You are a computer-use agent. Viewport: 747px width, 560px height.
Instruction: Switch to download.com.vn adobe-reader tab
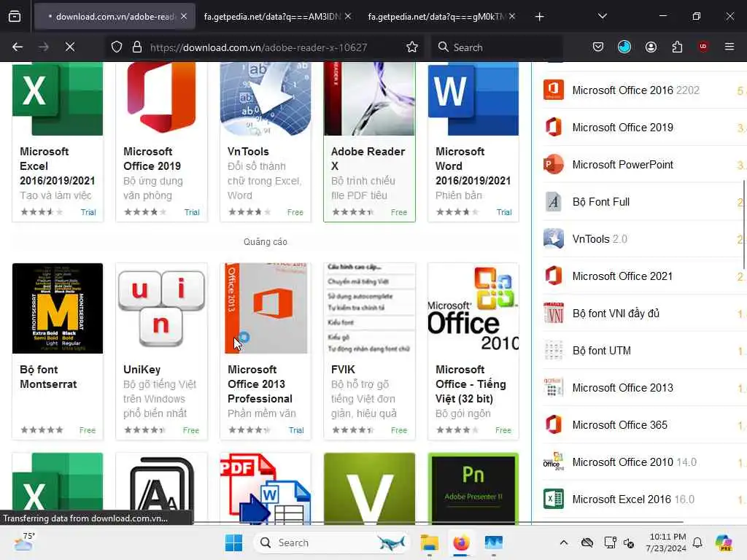(x=115, y=17)
